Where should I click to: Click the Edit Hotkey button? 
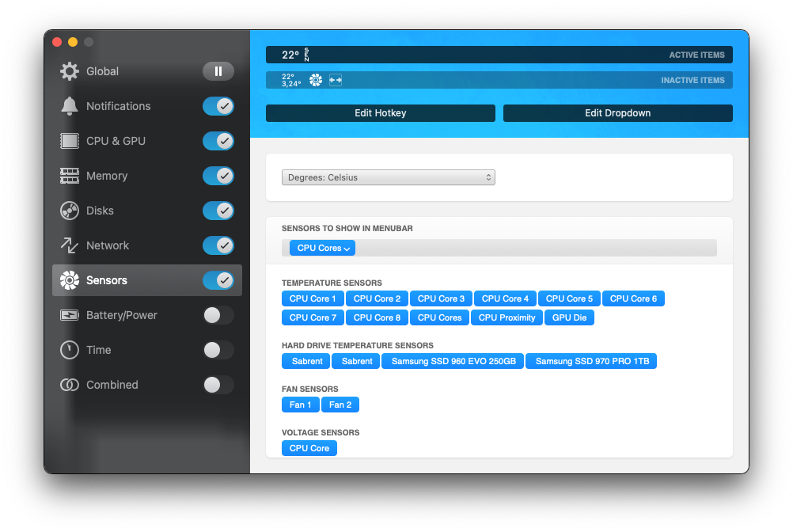click(381, 113)
